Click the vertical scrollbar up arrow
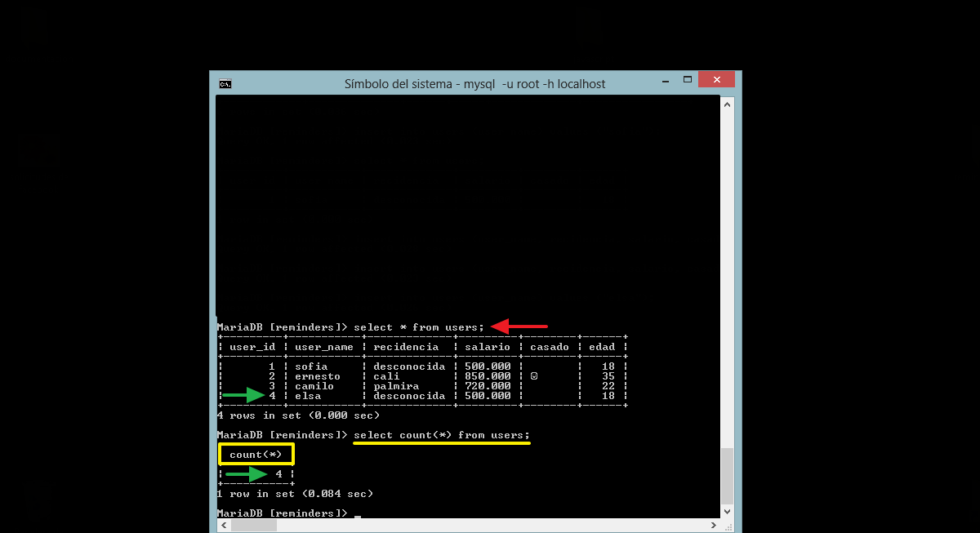Image resolution: width=980 pixels, height=533 pixels. click(x=727, y=102)
